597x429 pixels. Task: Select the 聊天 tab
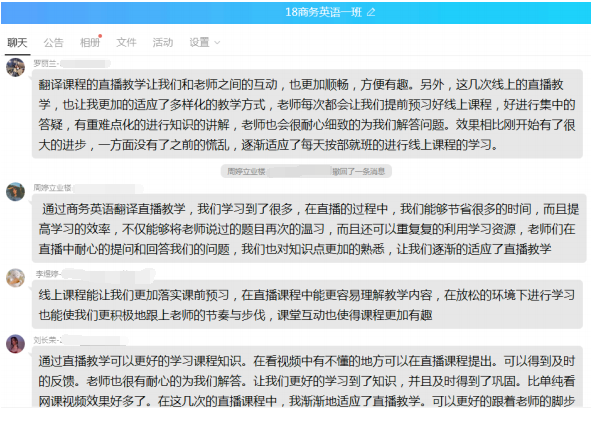tap(18, 42)
